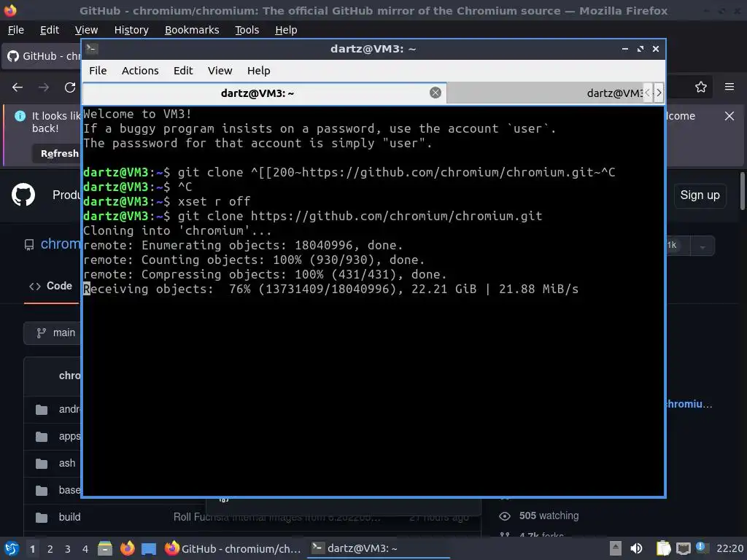Open Firefox Help menu
Image resolution: width=747 pixels, height=560 pixels.
286,30
